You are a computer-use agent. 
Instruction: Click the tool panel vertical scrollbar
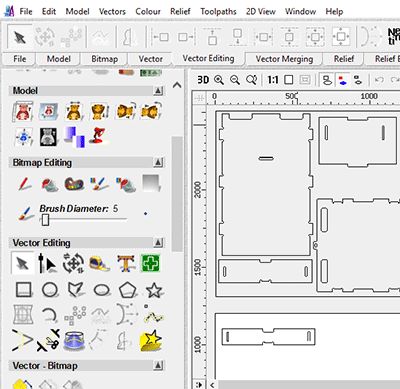tap(177, 193)
